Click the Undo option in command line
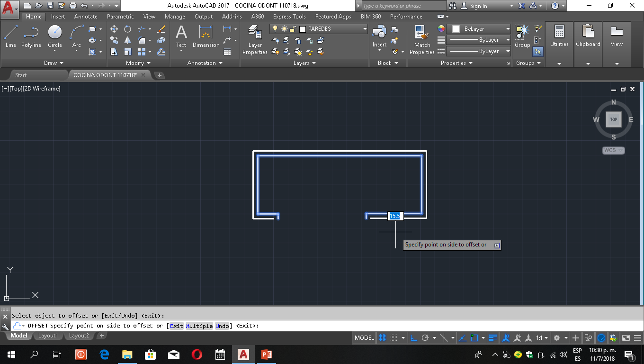 tap(223, 326)
